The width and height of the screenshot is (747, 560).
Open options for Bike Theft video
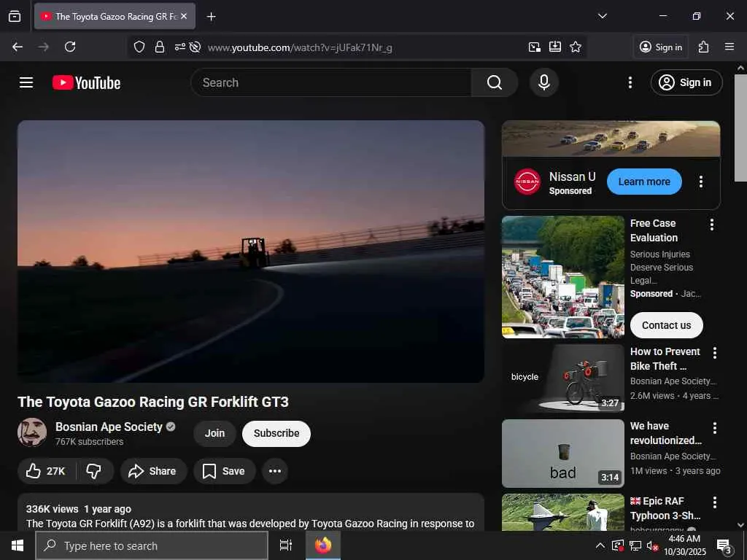pos(714,353)
